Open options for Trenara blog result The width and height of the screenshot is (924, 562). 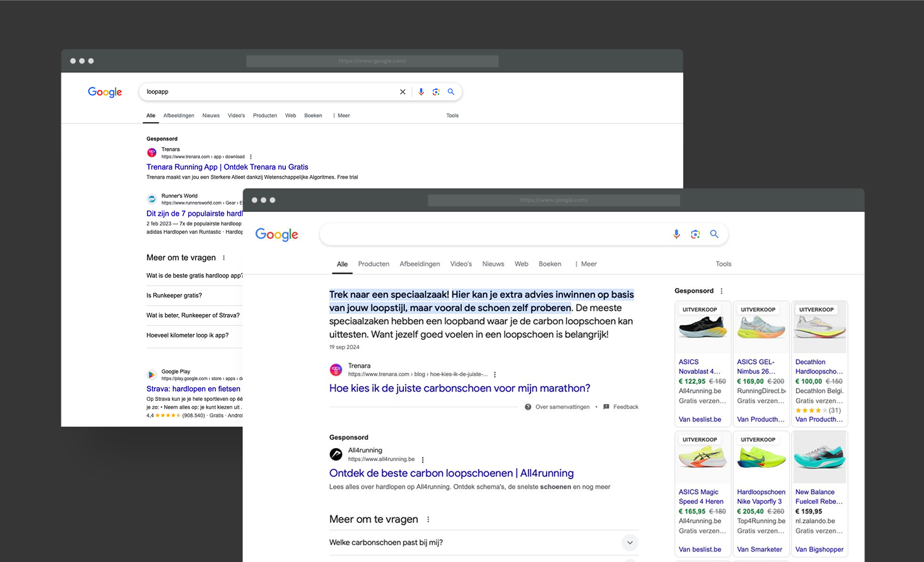tap(495, 374)
